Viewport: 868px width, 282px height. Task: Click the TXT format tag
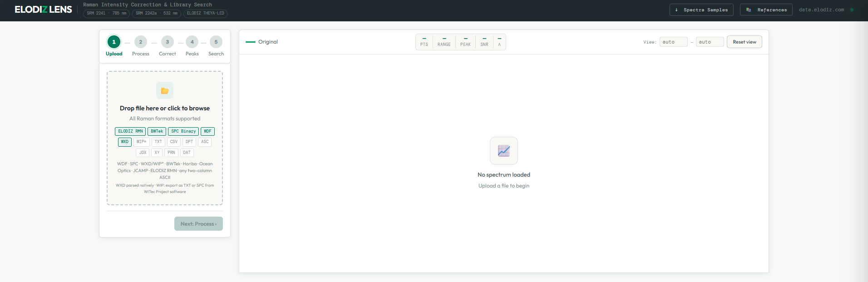click(x=158, y=142)
